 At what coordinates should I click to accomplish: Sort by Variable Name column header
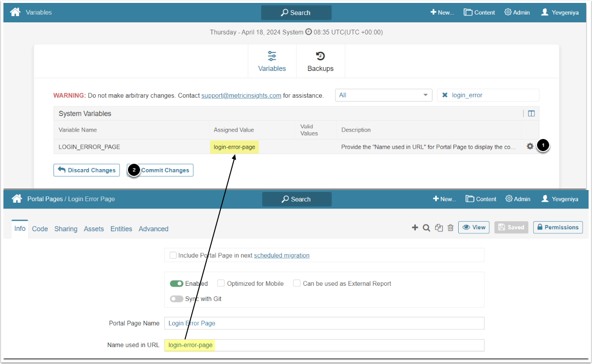click(78, 130)
